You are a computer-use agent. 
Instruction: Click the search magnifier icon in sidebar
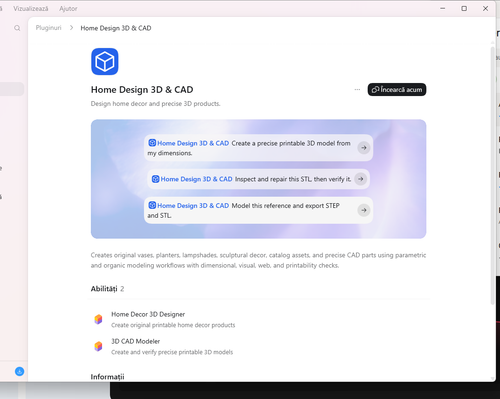tap(17, 28)
